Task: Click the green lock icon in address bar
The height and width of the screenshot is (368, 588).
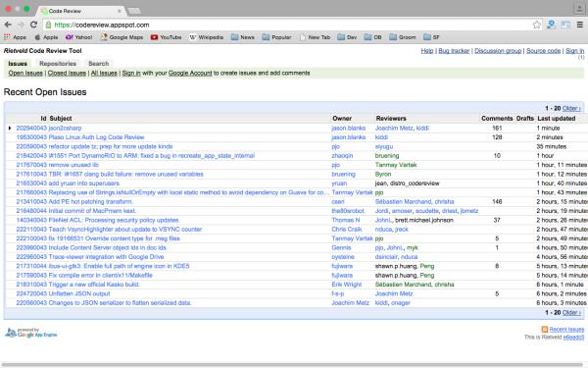Action: point(48,25)
